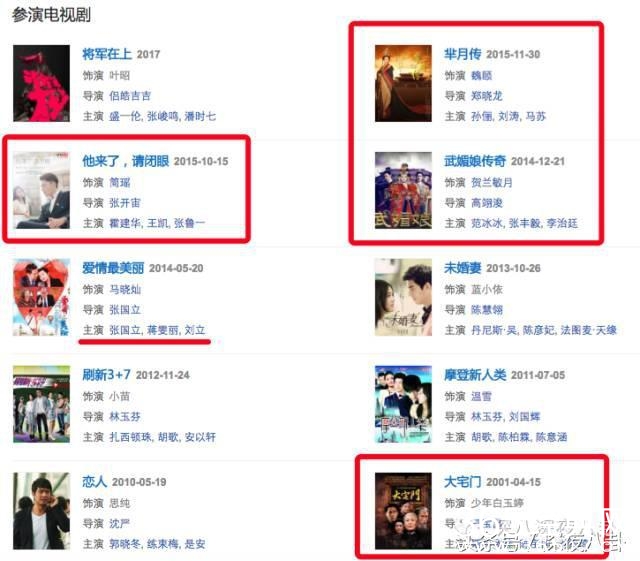
Task: Open 胡歌 link under 摩登新人类
Action: 481,437
